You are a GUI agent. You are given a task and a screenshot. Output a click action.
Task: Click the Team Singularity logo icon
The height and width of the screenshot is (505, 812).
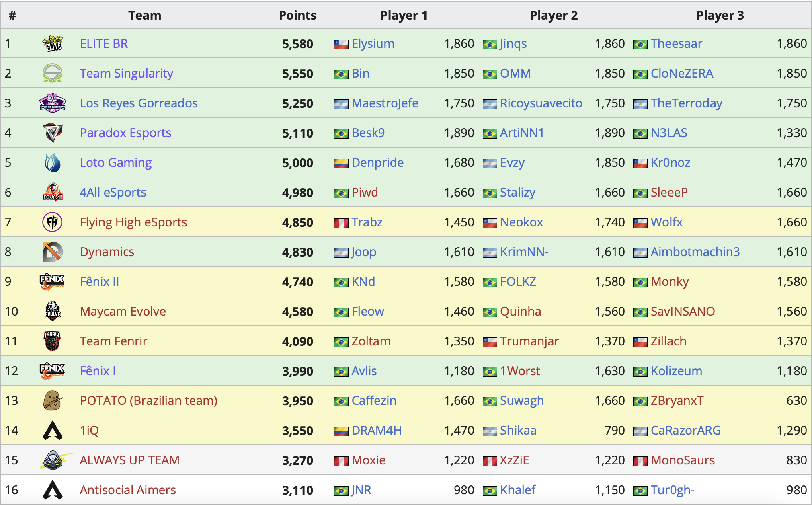pyautogui.click(x=53, y=73)
